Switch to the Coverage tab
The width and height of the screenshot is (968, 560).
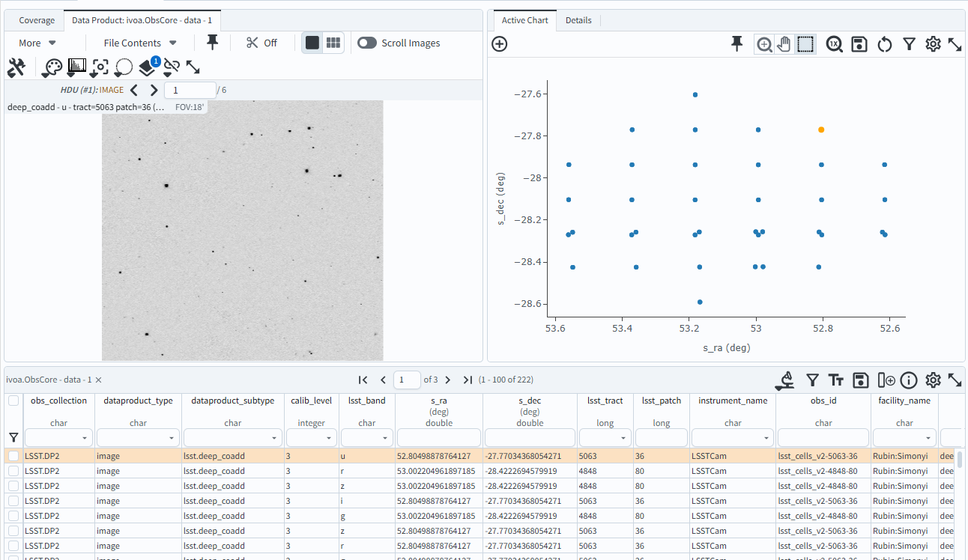(x=37, y=20)
